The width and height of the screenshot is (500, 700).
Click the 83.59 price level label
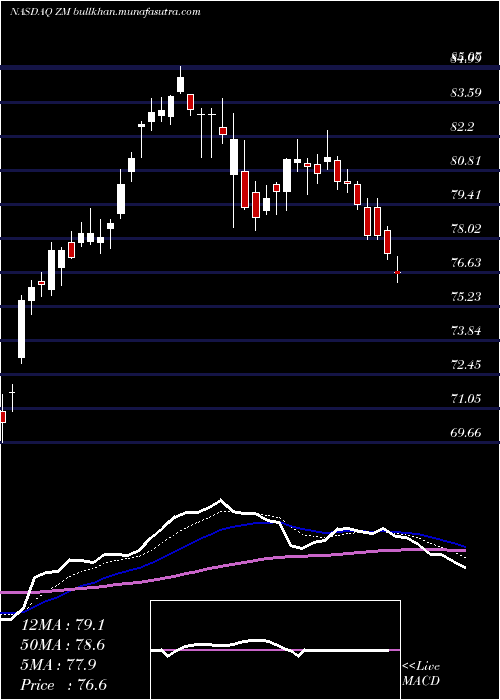click(x=466, y=93)
